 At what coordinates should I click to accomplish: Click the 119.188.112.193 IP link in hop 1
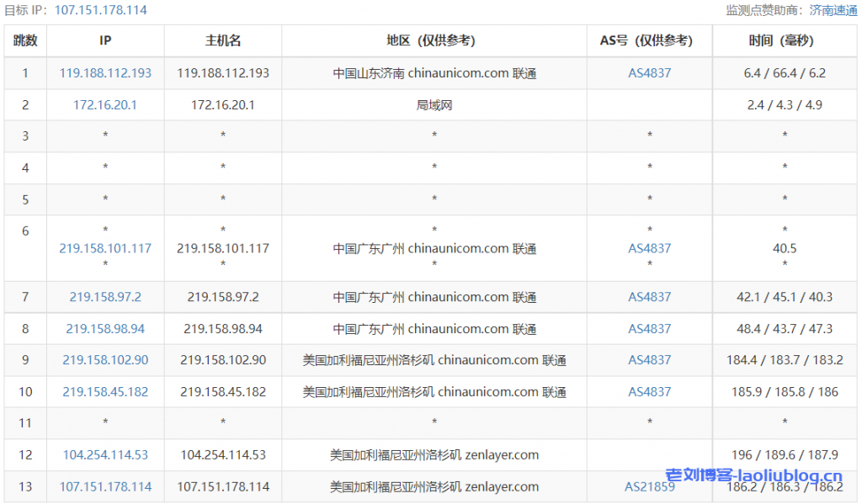point(105,73)
